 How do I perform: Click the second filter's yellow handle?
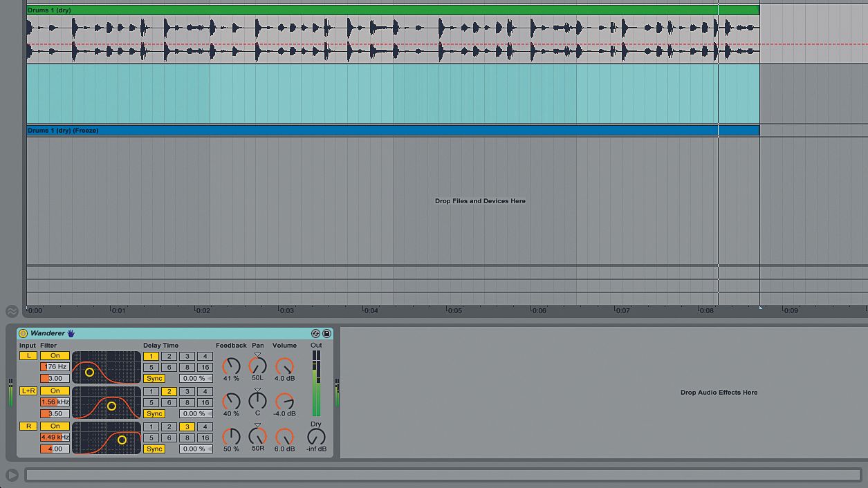tap(111, 406)
